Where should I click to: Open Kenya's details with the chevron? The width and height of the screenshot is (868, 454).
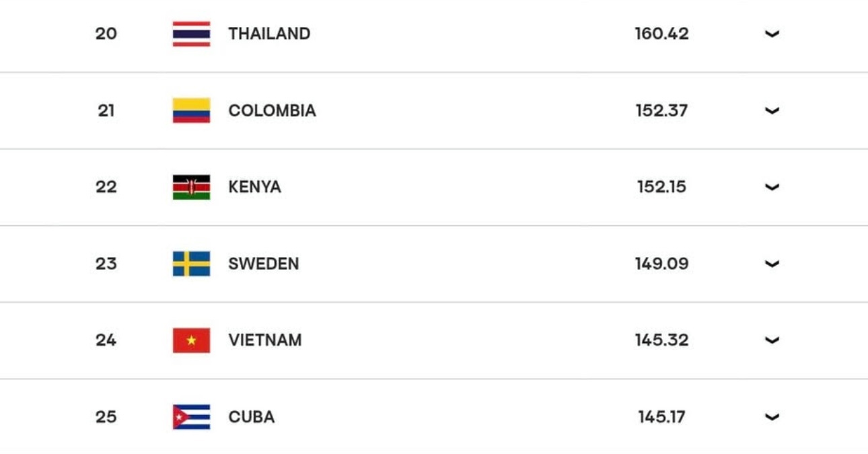(772, 187)
